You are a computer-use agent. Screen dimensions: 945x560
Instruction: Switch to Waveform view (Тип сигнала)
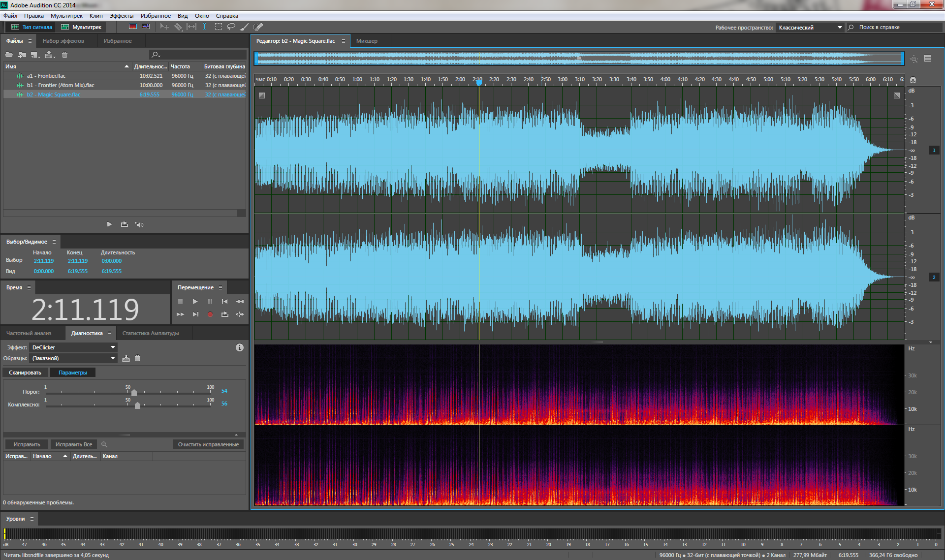click(x=31, y=27)
